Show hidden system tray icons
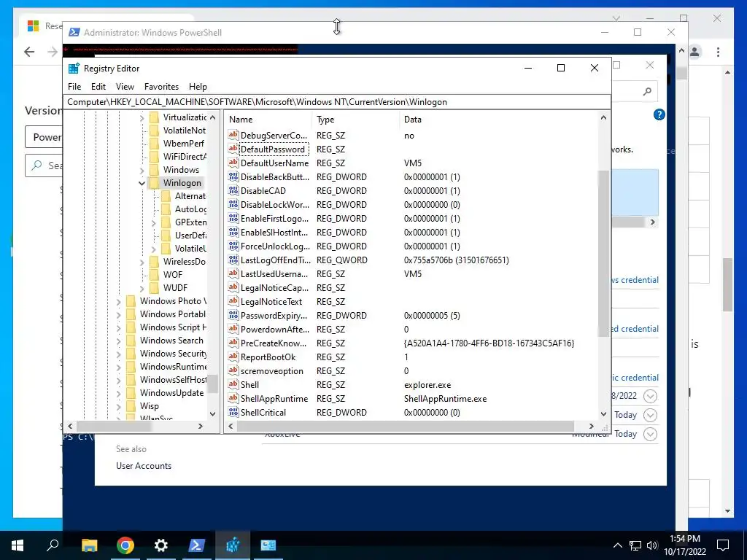 pos(617,545)
